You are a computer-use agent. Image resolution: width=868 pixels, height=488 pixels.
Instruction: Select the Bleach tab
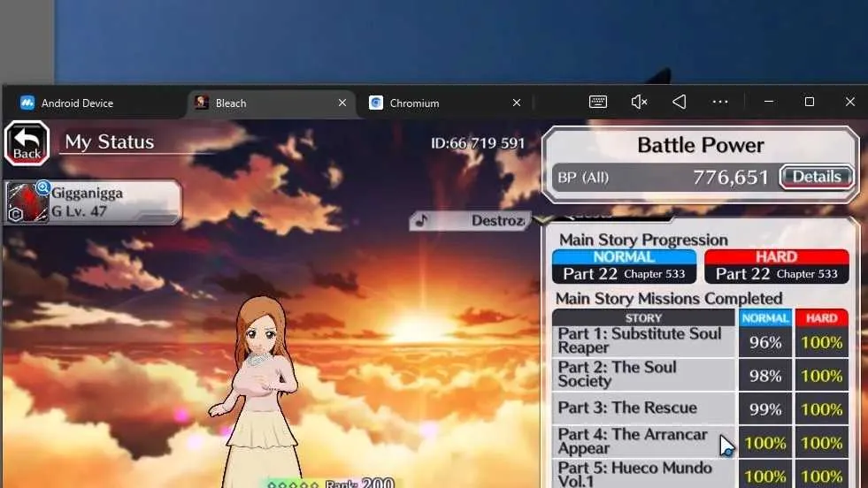click(272, 103)
